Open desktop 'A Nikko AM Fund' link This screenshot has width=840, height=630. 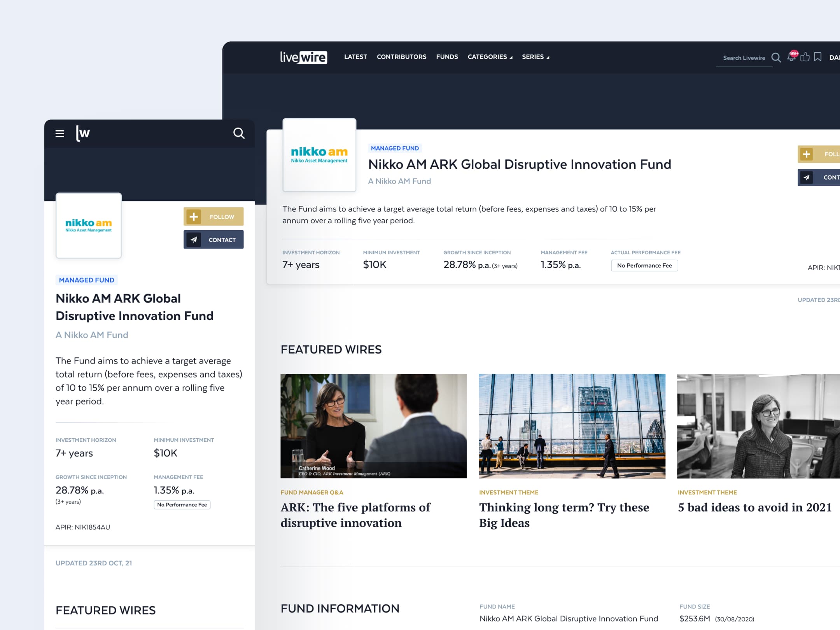click(399, 181)
